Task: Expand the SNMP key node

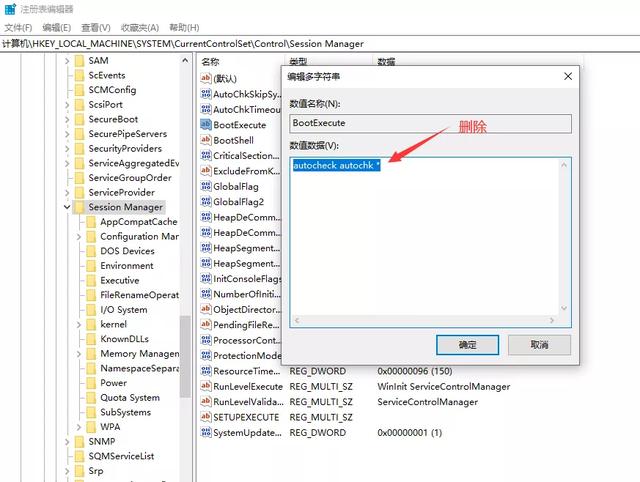Action: pos(67,442)
